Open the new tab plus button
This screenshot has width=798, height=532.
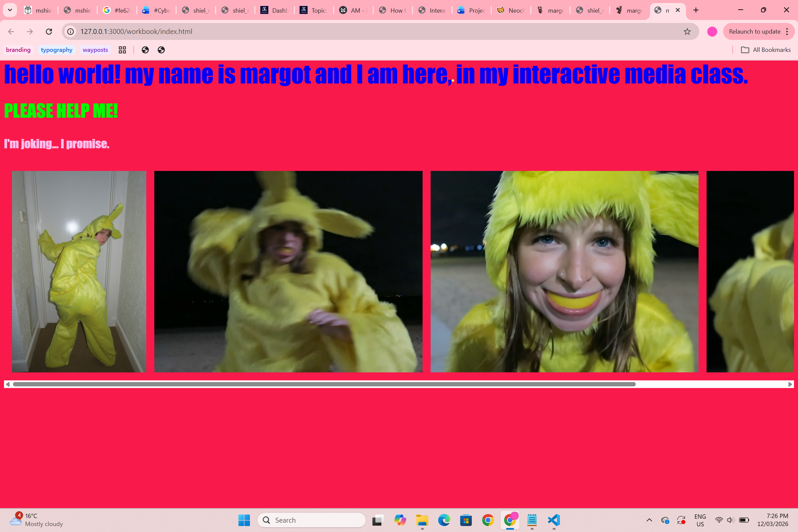tap(696, 10)
